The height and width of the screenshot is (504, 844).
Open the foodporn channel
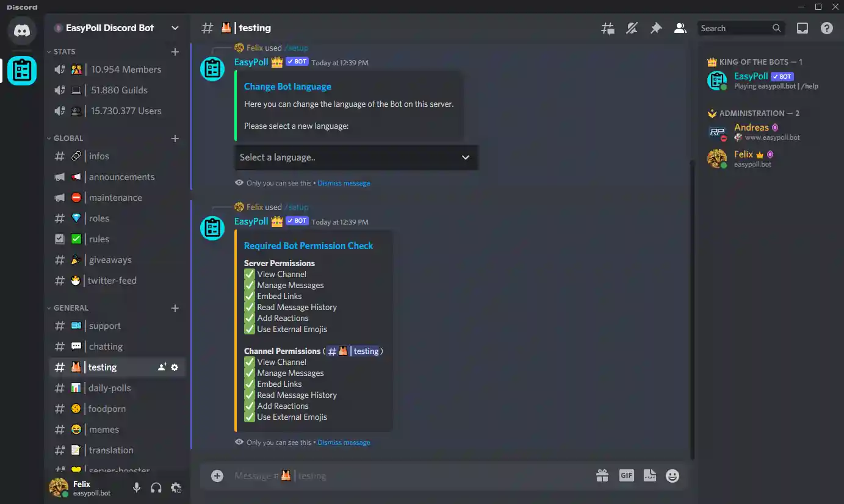117,409
